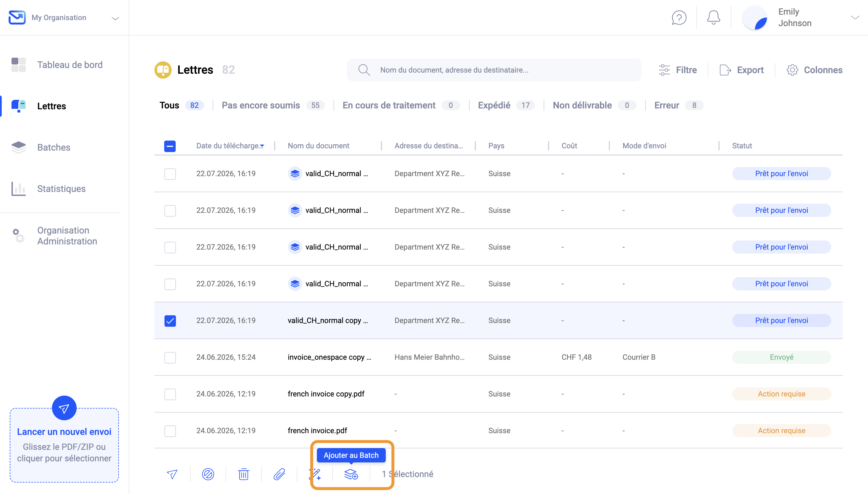
Task: Open notifications bell icon
Action: click(x=714, y=18)
